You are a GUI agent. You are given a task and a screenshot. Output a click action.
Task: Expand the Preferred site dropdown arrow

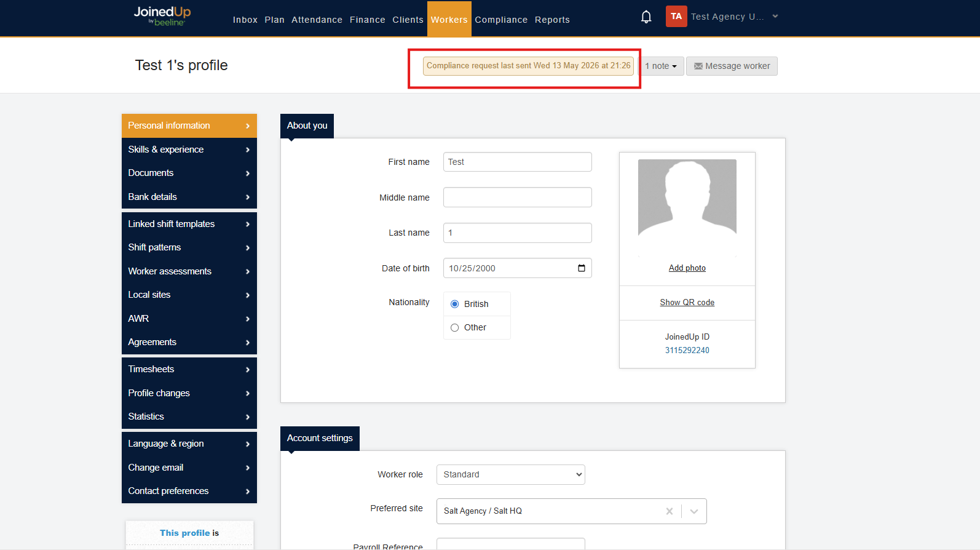click(x=694, y=511)
